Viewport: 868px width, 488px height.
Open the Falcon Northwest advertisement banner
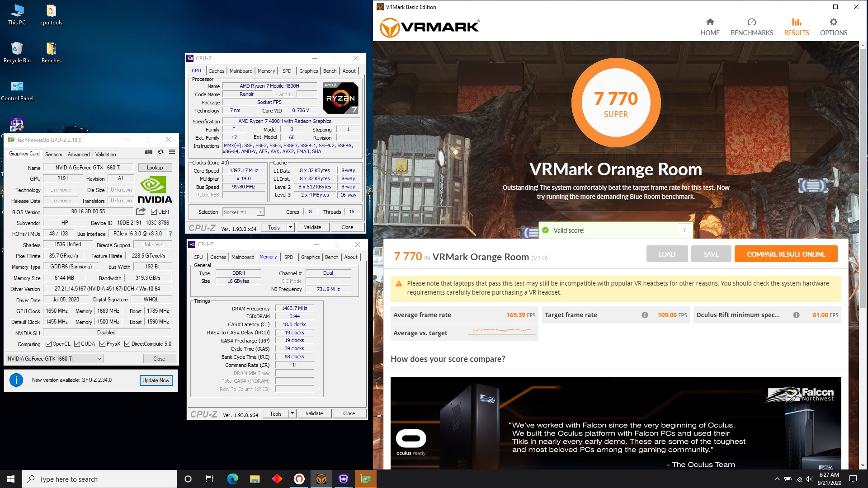[616, 423]
